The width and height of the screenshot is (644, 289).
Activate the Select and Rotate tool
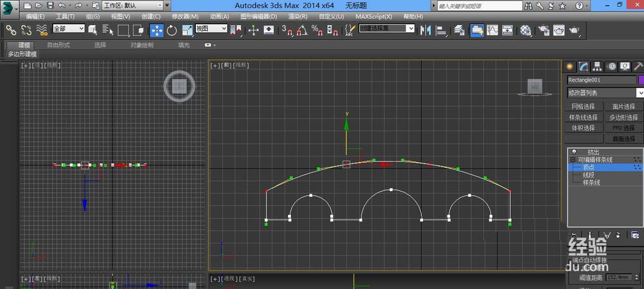point(172,30)
